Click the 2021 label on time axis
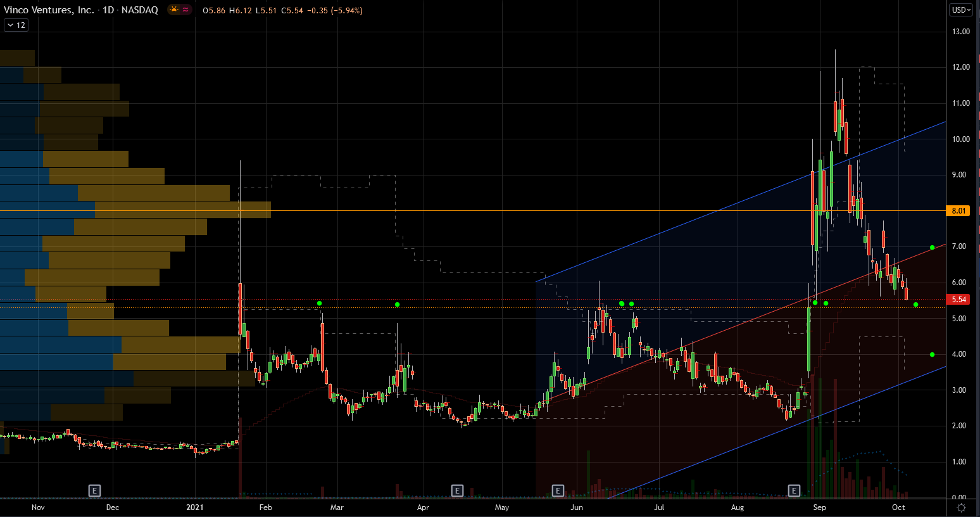The image size is (980, 517). coord(195,507)
